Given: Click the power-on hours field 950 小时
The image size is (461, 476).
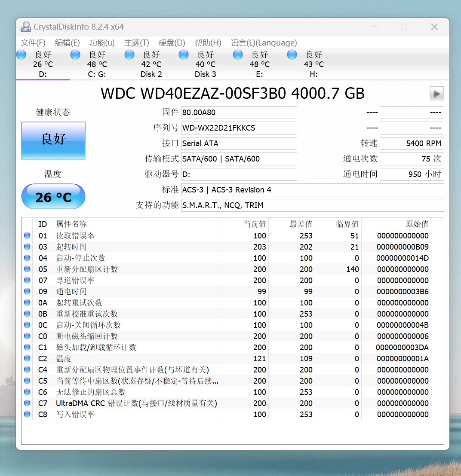Looking at the screenshot, I should click(x=412, y=174).
